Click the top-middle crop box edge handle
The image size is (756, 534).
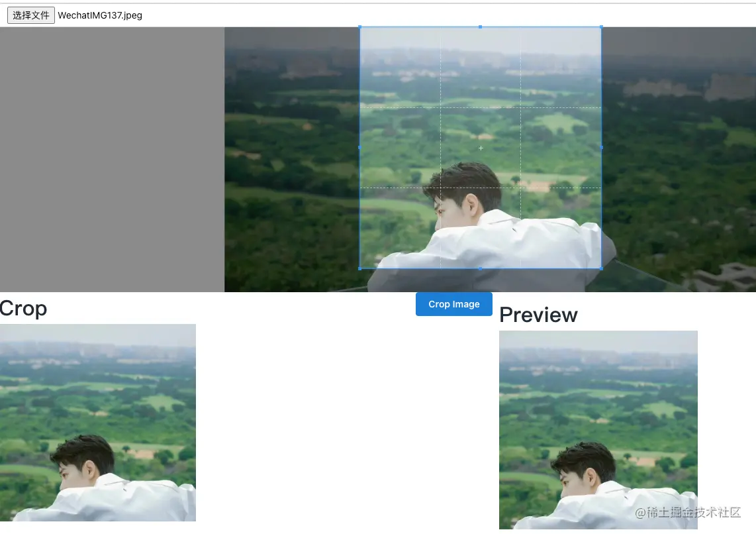[x=481, y=27]
